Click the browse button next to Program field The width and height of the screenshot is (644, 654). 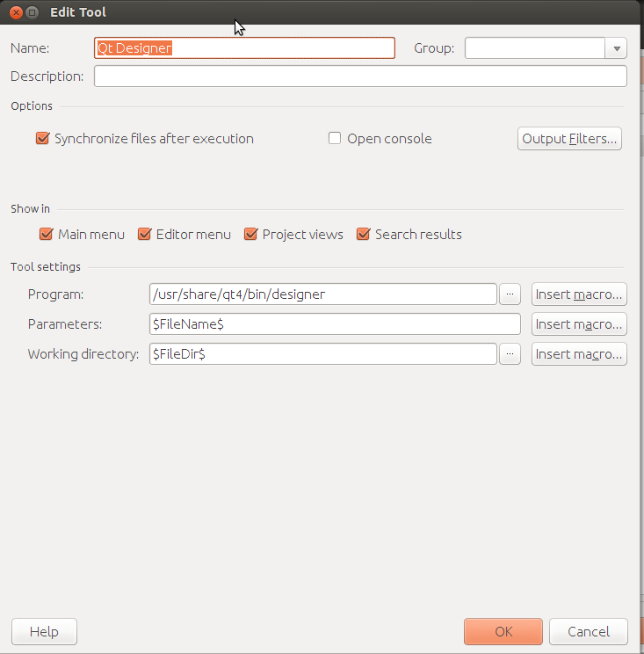click(510, 294)
